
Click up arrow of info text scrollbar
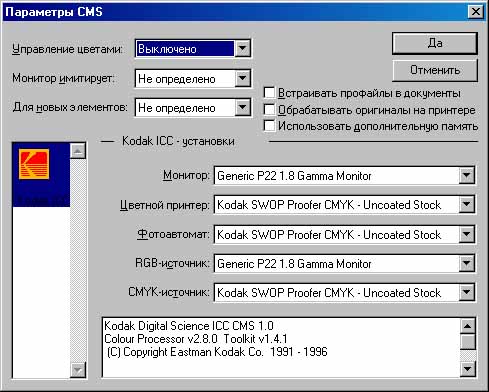[x=467, y=326]
